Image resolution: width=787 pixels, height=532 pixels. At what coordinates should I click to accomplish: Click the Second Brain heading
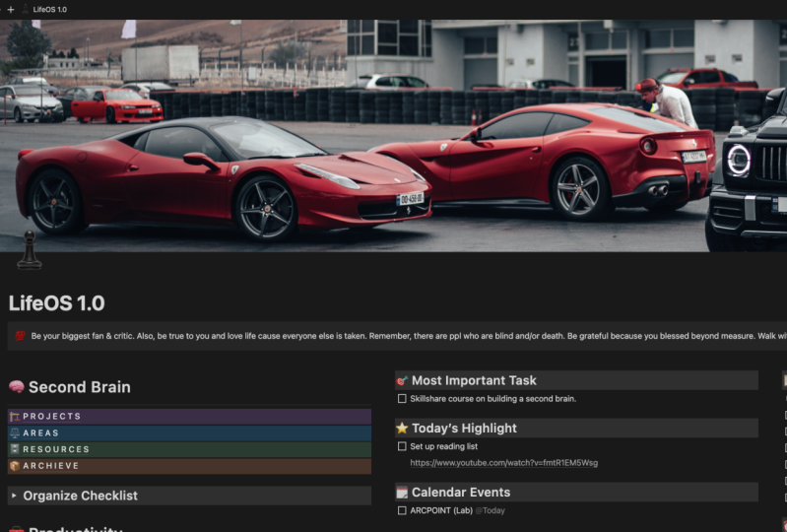pos(80,387)
